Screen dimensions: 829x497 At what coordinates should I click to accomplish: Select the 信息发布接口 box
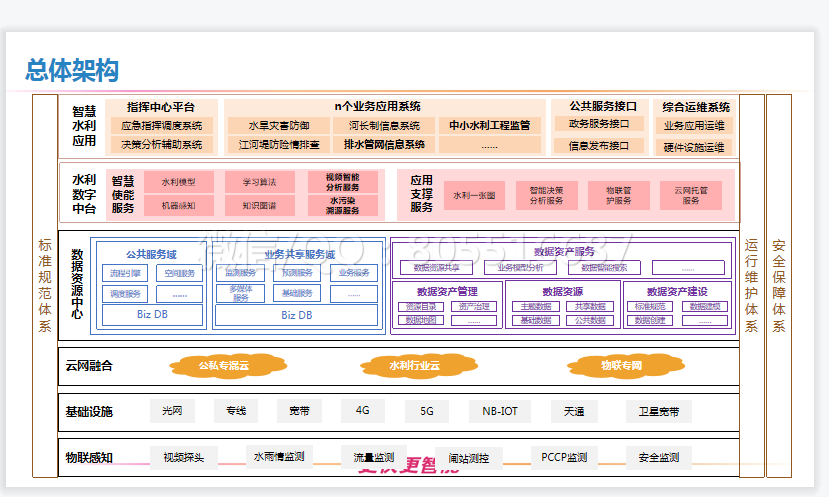599,146
